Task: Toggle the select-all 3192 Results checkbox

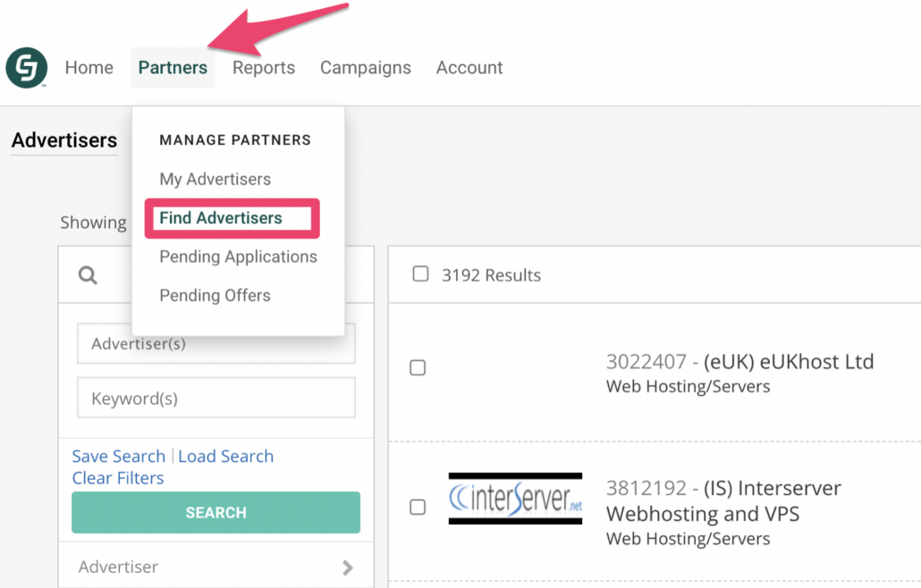Action: click(x=420, y=274)
